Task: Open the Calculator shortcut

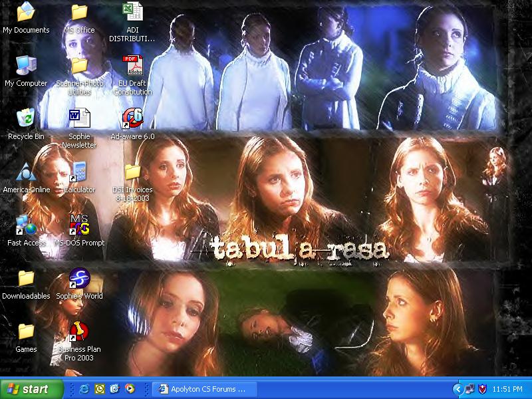Action: tap(79, 172)
